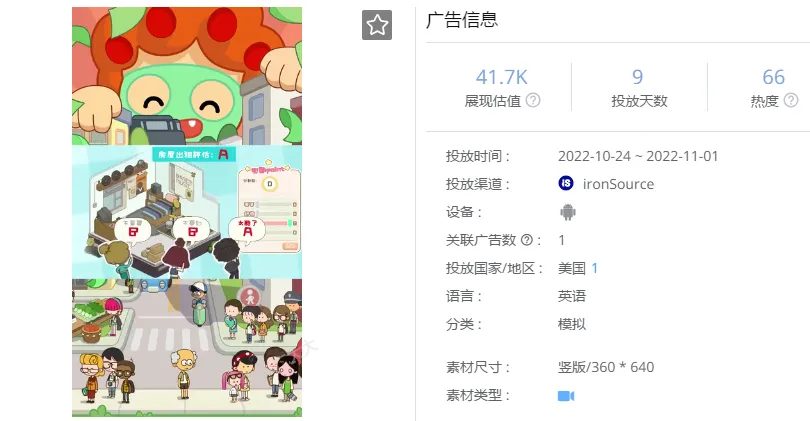Screen dimensions: 810x421
Task: Click help icon next to 热度
Action: tap(790, 100)
